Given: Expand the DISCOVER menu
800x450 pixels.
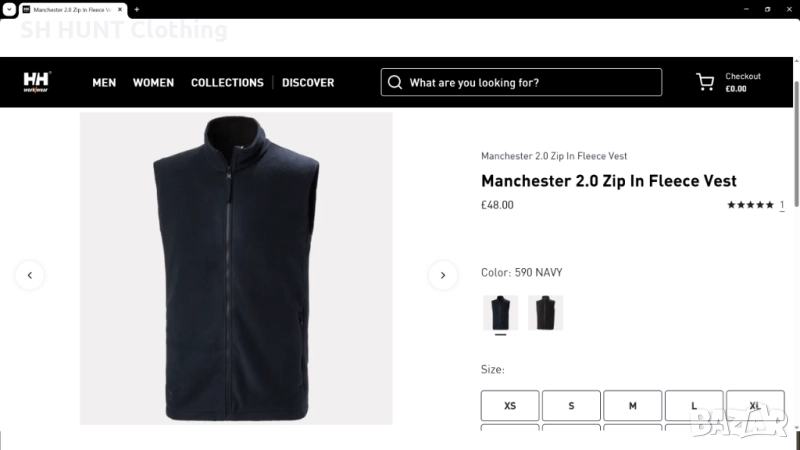Looking at the screenshot, I should coord(308,83).
